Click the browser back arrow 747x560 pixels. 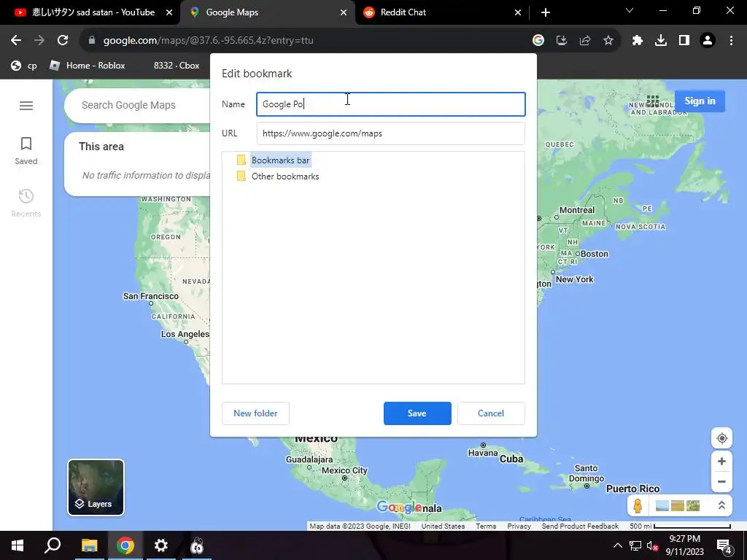click(16, 41)
